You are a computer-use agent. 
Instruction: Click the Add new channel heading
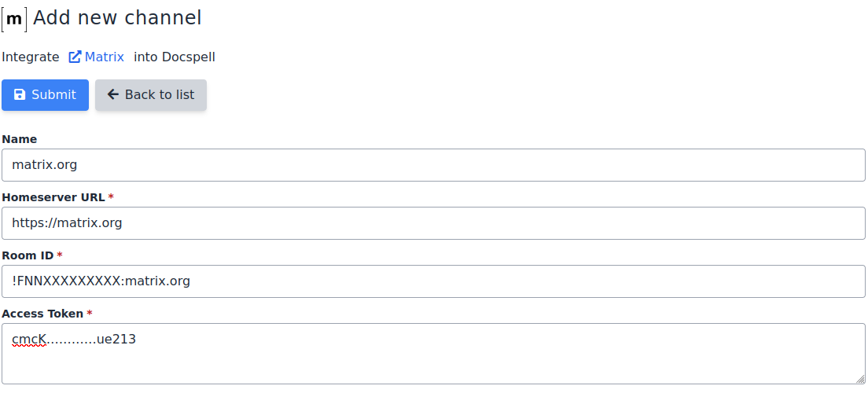pyautogui.click(x=117, y=18)
